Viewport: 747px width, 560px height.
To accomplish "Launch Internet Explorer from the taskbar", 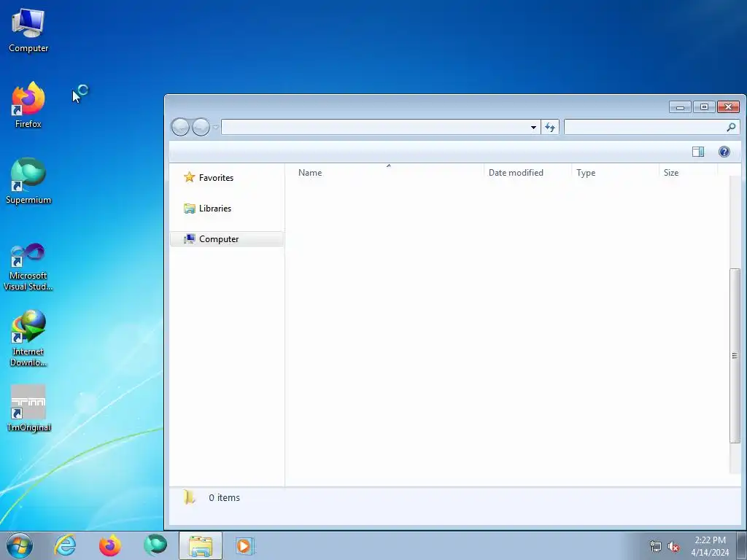I will 65,545.
